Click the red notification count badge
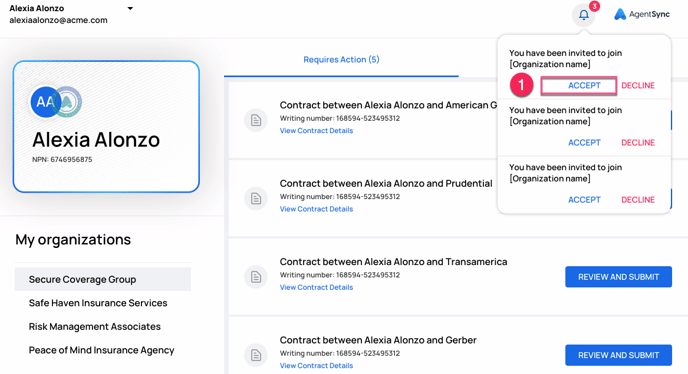The width and height of the screenshot is (688, 374). pos(595,6)
